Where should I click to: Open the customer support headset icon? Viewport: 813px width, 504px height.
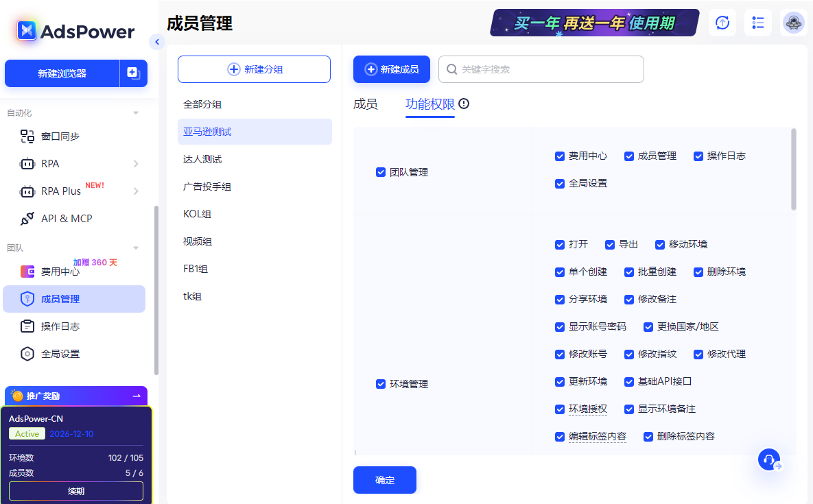pyautogui.click(x=768, y=459)
